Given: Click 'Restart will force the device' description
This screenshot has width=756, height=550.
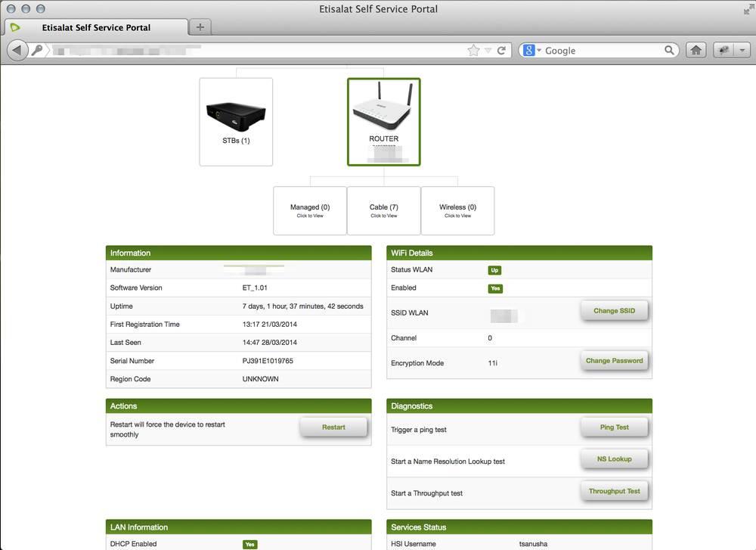Looking at the screenshot, I should 167,430.
